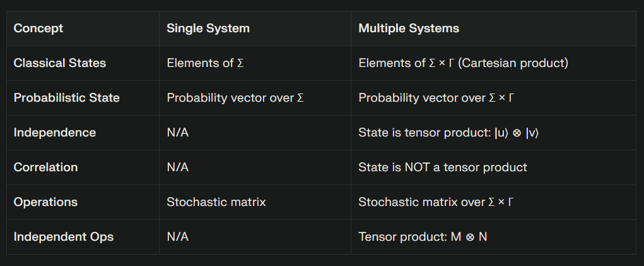Click the Concept column header
The image size is (644, 266).
(38, 28)
